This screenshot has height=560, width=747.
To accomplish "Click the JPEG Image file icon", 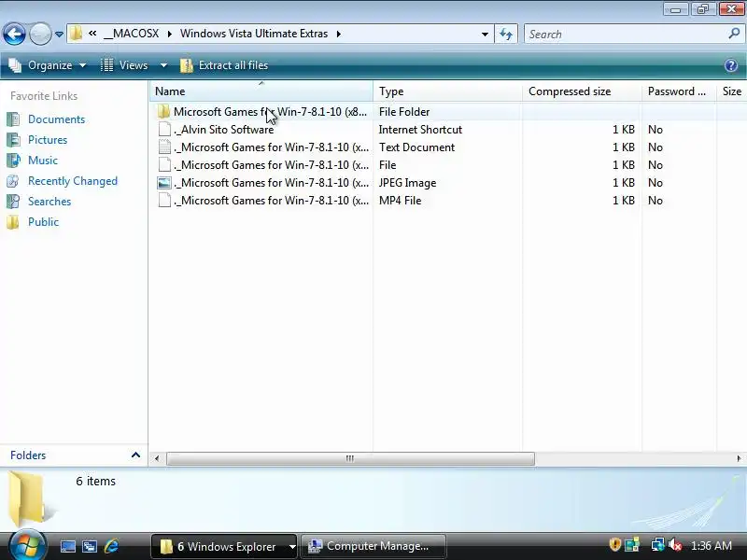I will pos(164,183).
